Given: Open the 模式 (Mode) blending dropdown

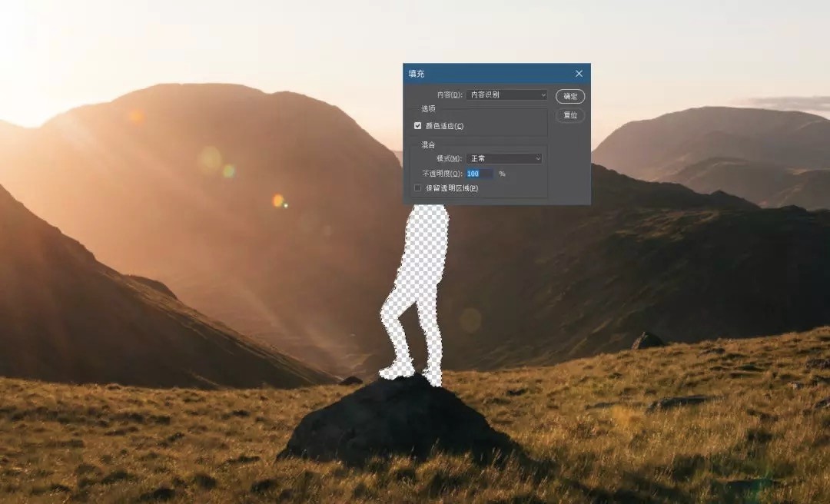Looking at the screenshot, I should pyautogui.click(x=503, y=157).
